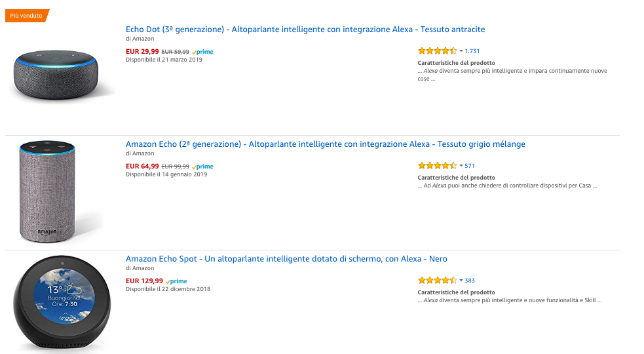Click Prime logo beside Echo Dot price
Screen dimensions: 644x354
tap(203, 52)
